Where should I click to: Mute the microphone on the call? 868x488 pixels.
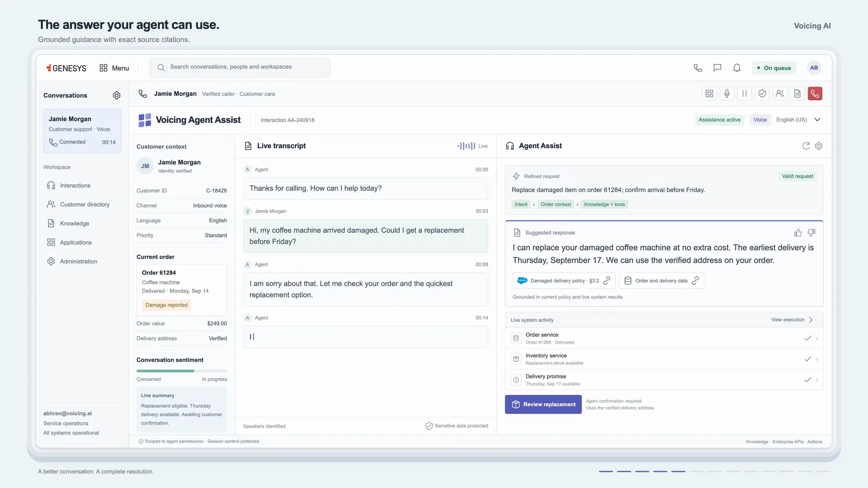point(727,94)
